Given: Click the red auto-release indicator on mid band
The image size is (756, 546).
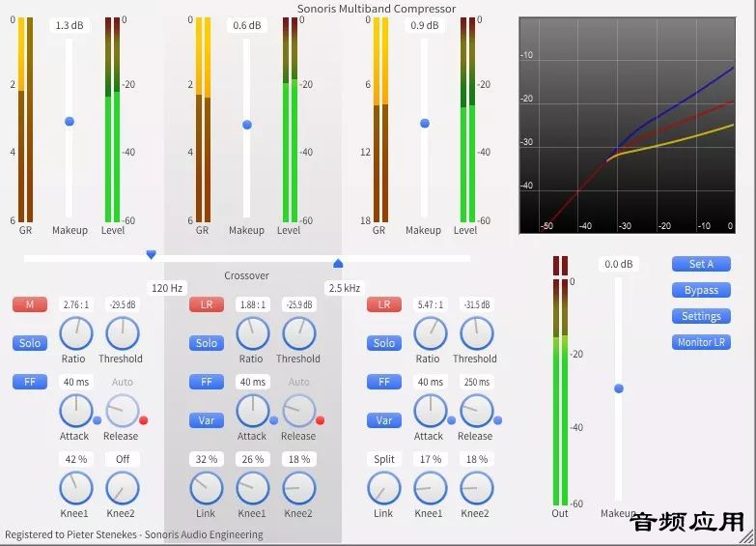Looking at the screenshot, I should pyautogui.click(x=320, y=420).
